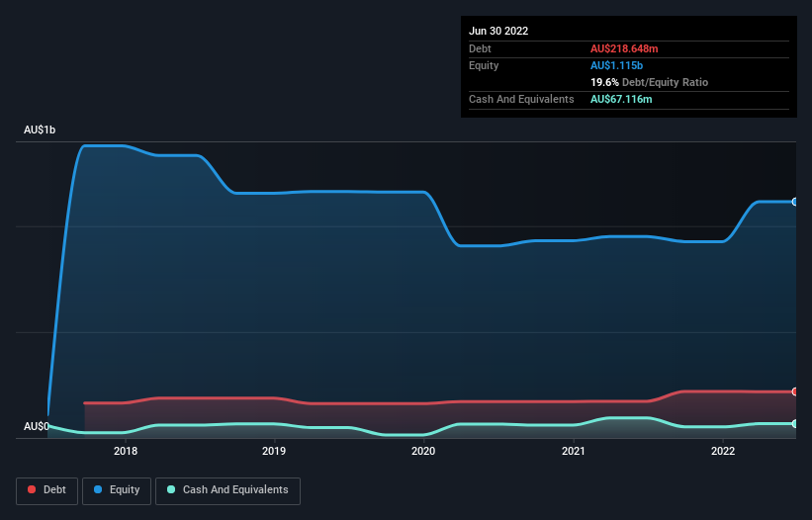Toggle the Equity series legend button

tap(117, 490)
